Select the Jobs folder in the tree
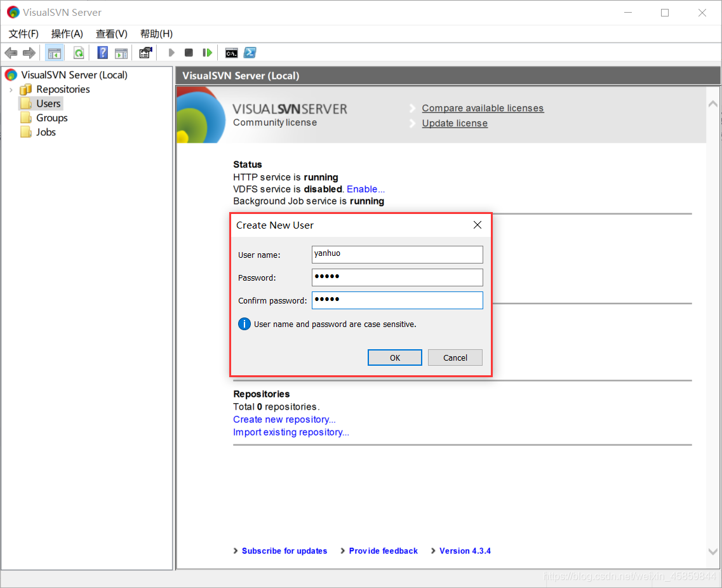722x588 pixels. click(46, 132)
